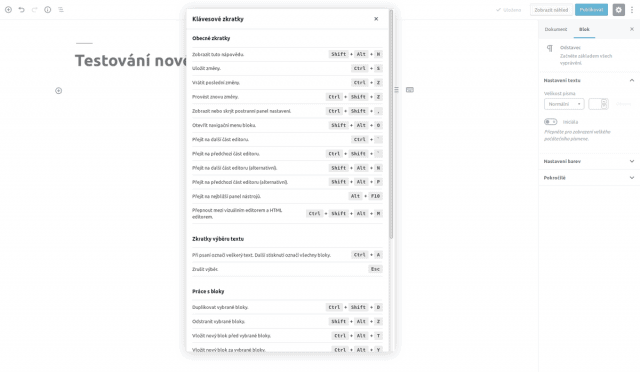This screenshot has height=372, width=640.
Task: Click the add block icon in top toolbar
Action: (x=8, y=9)
